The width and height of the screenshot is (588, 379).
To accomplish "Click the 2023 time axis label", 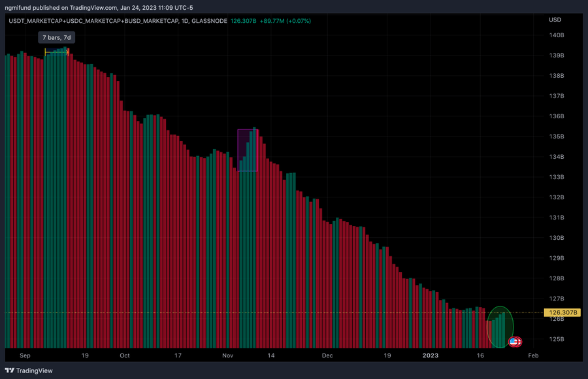I will click(431, 355).
